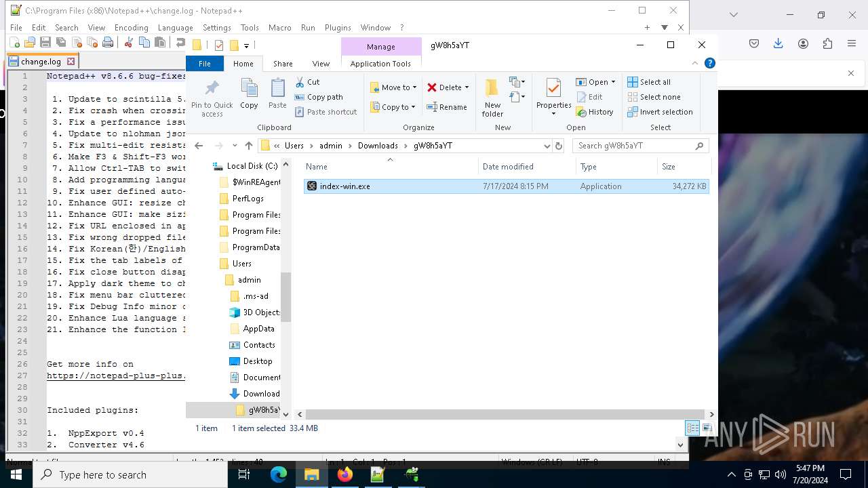
Task: Click Invert selection in ribbon
Action: 660,112
